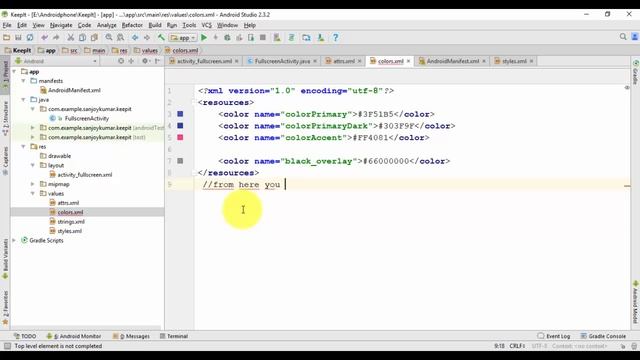The width and height of the screenshot is (640, 360).
Task: Switch to activity_fullscreen.xml tab
Action: [x=204, y=61]
